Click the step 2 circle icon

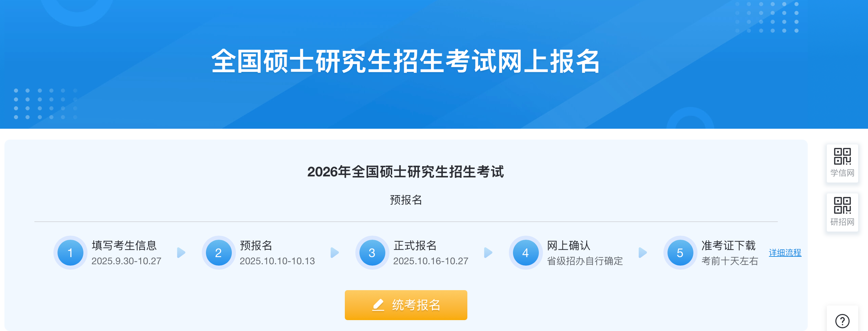219,253
